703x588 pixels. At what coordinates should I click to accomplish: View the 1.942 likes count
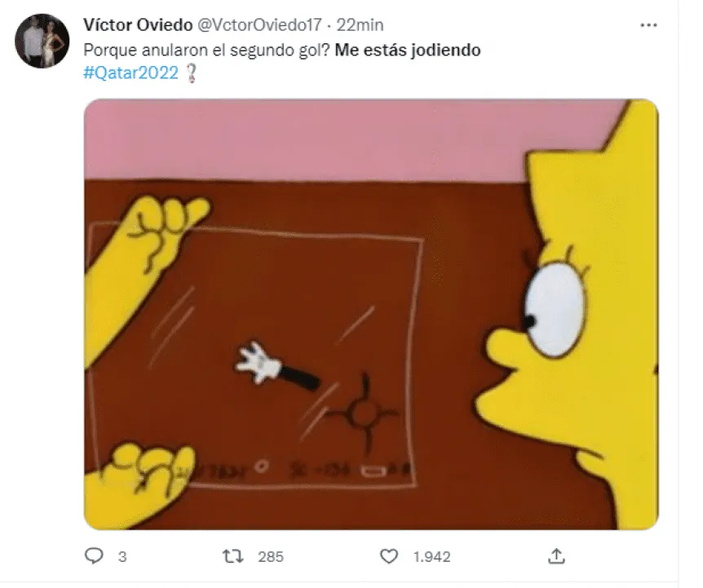click(431, 557)
